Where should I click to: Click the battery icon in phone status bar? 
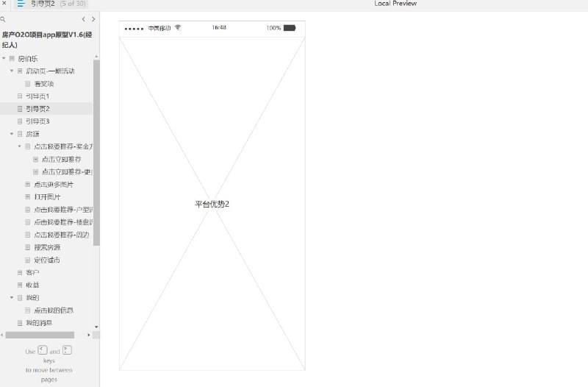(290, 28)
